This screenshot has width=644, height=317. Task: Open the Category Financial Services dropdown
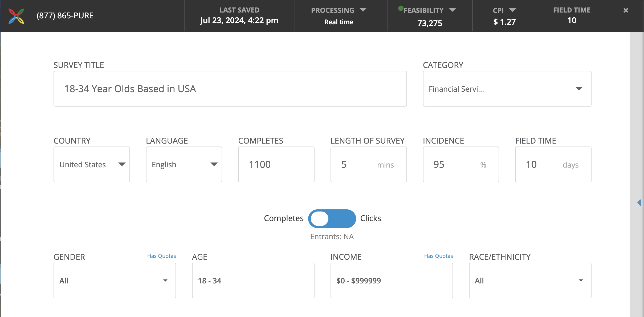(x=507, y=89)
